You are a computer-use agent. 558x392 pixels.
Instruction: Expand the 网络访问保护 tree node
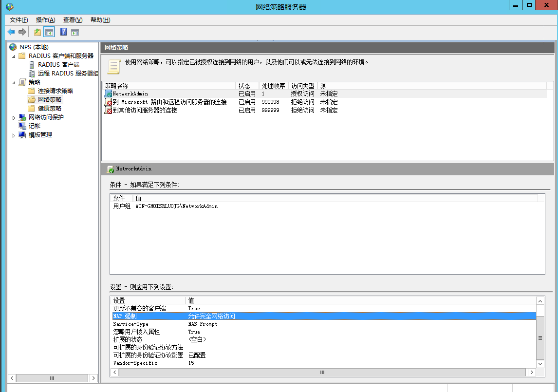click(x=14, y=118)
